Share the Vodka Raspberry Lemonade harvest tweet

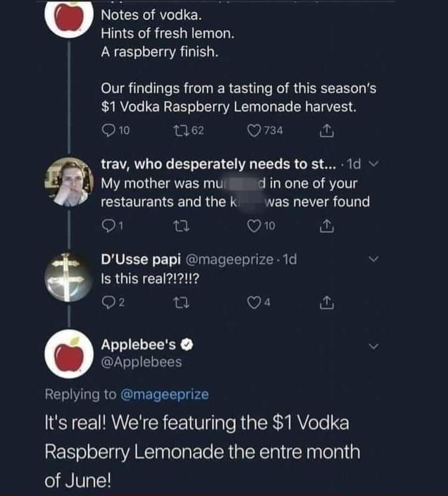[326, 130]
